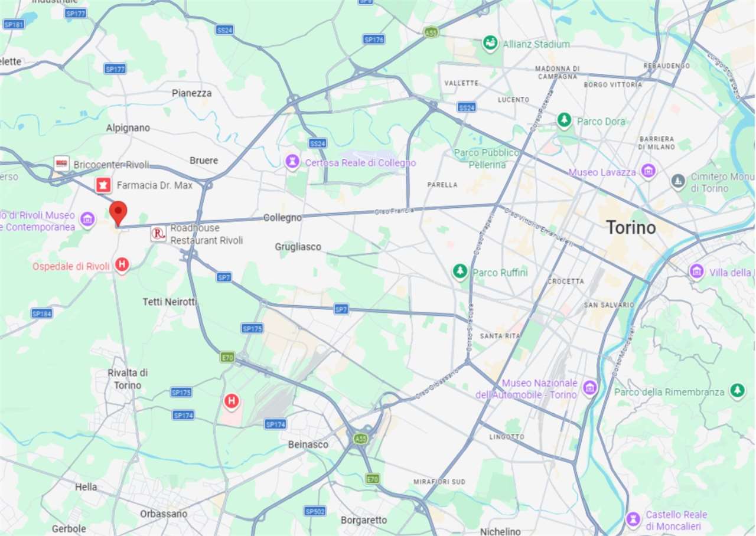Select the Certosa Reale di Collegno icon
The height and width of the screenshot is (536, 756).
tap(292, 162)
